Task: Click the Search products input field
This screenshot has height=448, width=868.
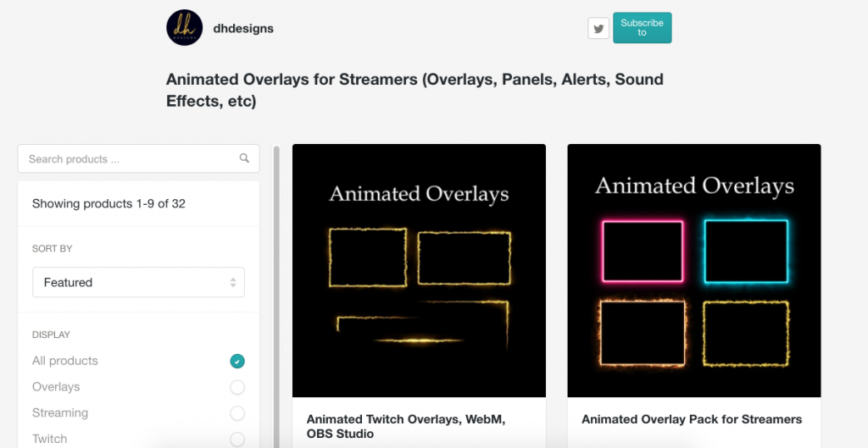Action: [138, 158]
